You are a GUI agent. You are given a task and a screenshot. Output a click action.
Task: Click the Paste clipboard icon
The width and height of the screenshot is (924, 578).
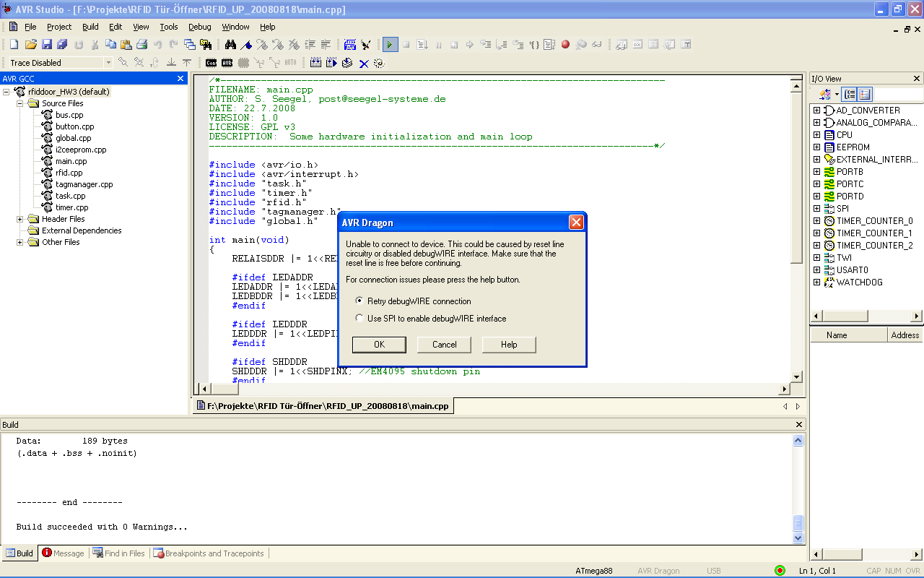(126, 45)
